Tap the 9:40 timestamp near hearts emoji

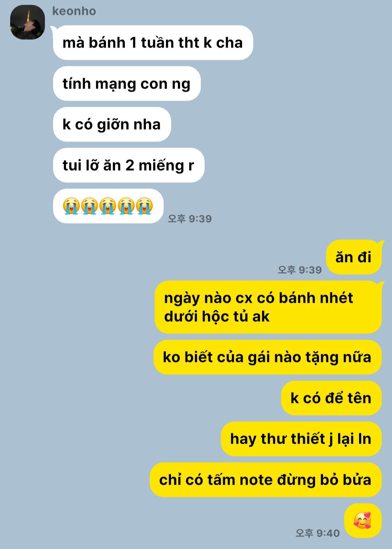click(x=318, y=533)
